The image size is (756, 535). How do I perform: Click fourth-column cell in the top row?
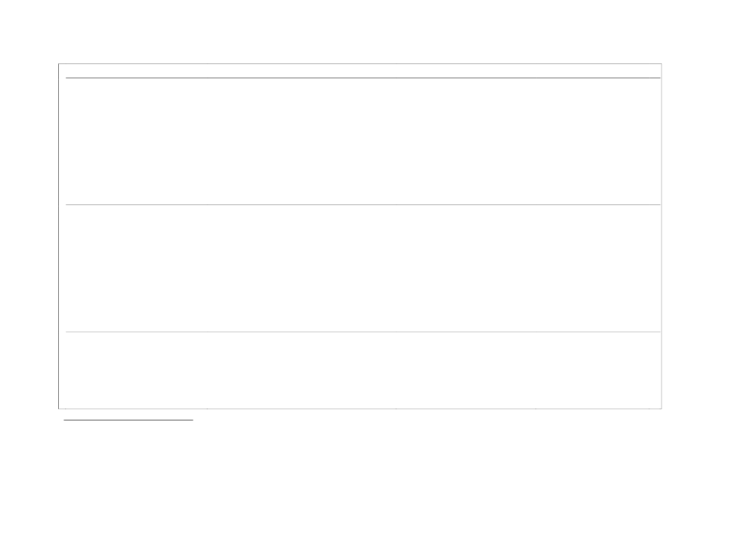[592, 141]
